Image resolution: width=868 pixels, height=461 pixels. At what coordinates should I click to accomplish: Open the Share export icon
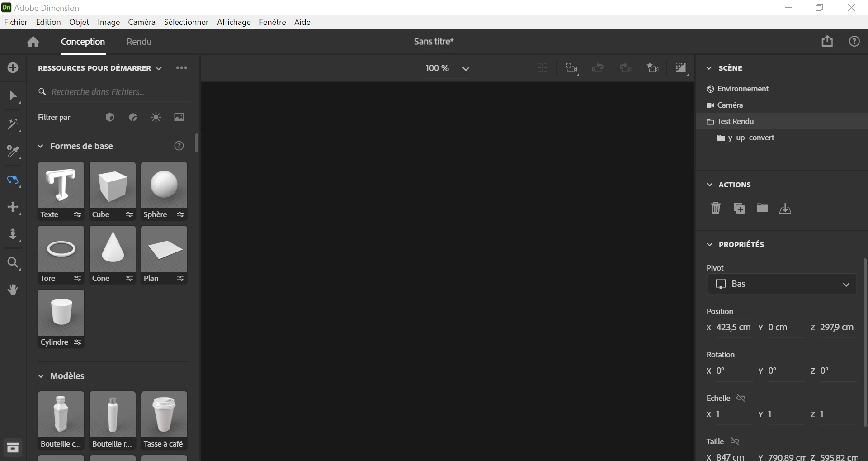(x=827, y=41)
